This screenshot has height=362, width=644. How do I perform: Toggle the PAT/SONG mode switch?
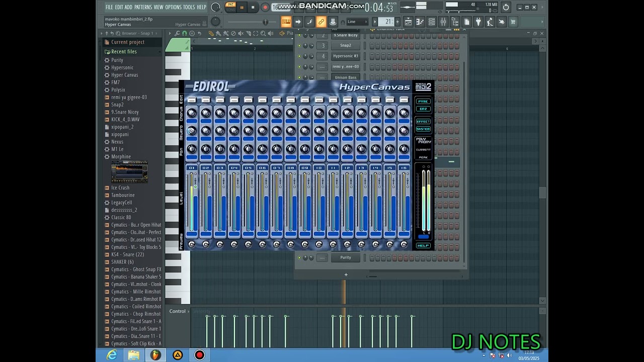(230, 7)
